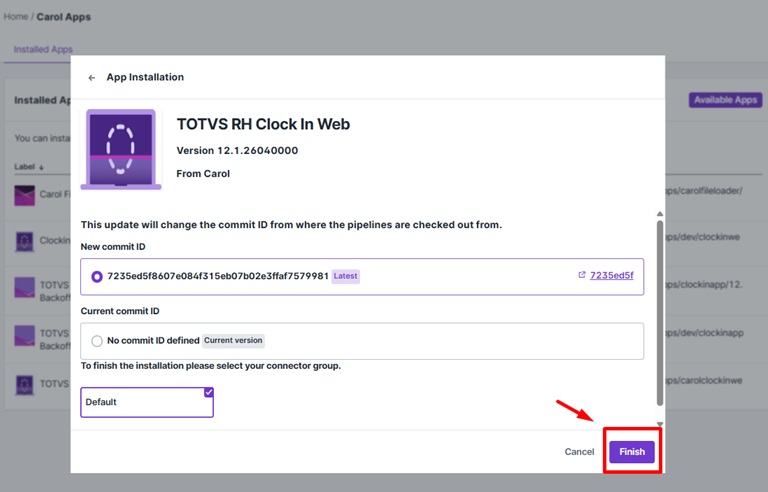This screenshot has width=768, height=492.
Task: Click the full commit hash 7235ed5f8607e084f315eb07b02e3ffaf7579981
Action: (x=218, y=276)
